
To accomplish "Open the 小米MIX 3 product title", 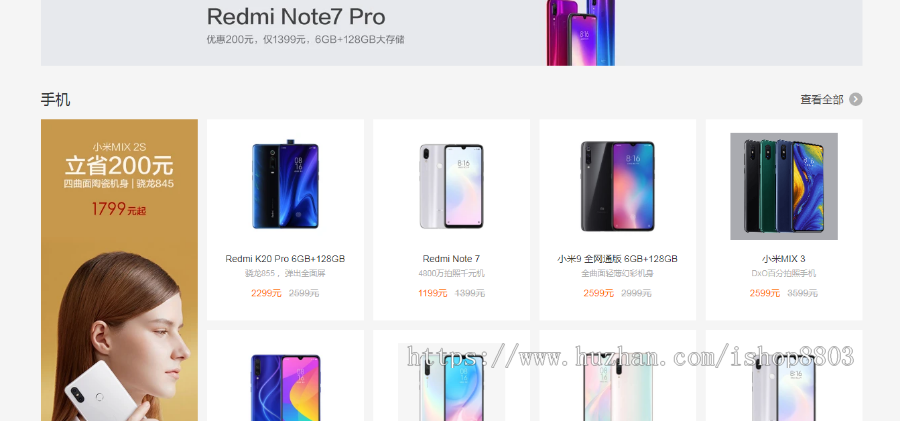I will [x=783, y=259].
